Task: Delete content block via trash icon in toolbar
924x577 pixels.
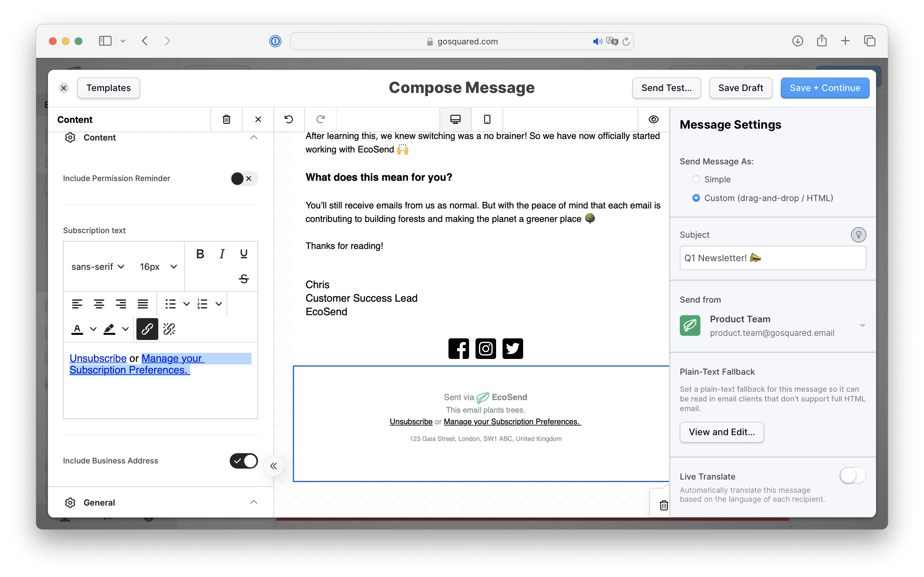Action: click(226, 119)
